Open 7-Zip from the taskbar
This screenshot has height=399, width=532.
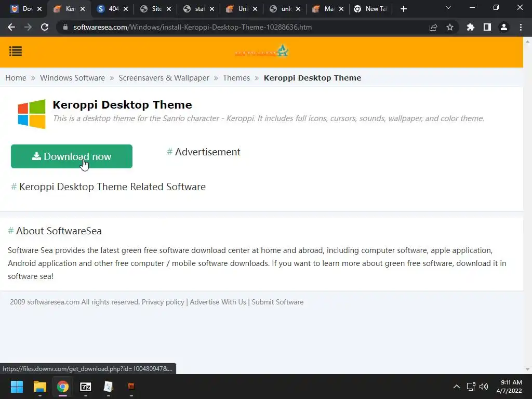[x=86, y=387]
